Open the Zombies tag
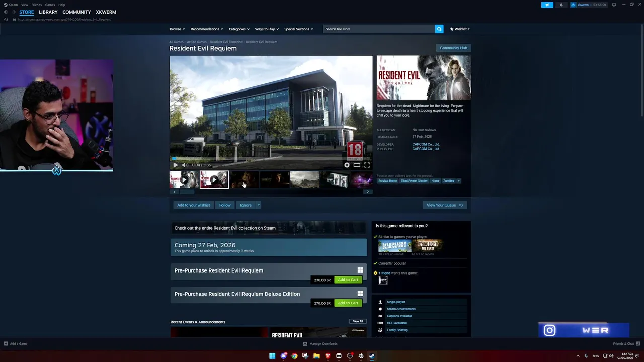The image size is (644, 362). click(448, 180)
